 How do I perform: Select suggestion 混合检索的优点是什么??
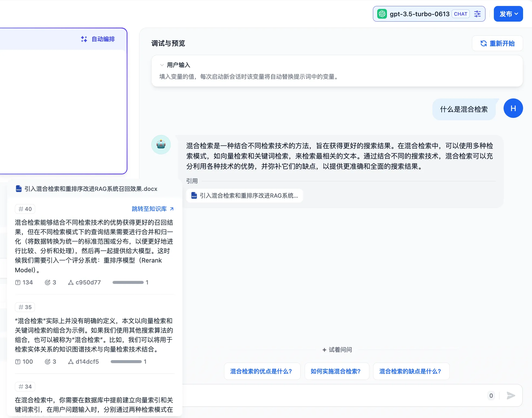261,371
